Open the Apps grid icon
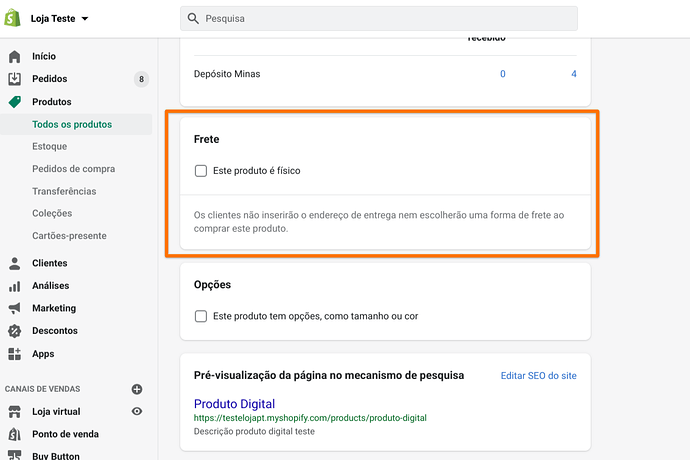Image resolution: width=690 pixels, height=460 pixels. point(15,354)
